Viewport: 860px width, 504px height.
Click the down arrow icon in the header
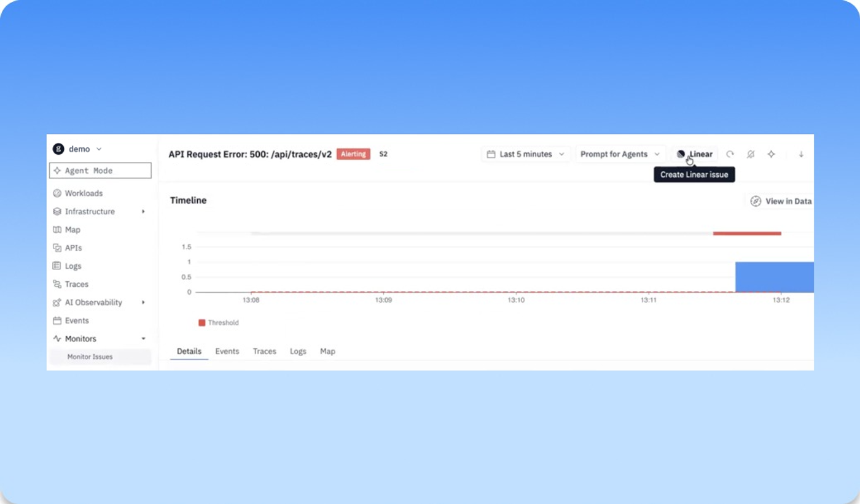tap(801, 154)
